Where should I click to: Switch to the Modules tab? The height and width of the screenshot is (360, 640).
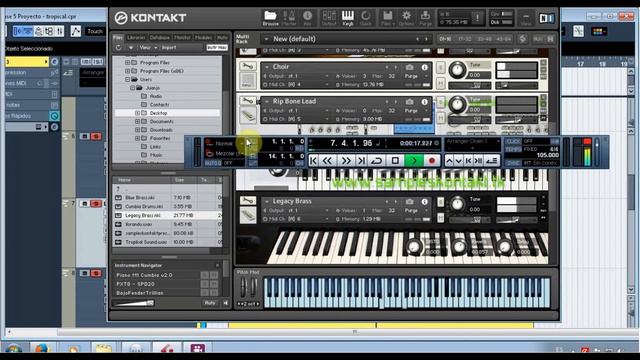coord(203,37)
